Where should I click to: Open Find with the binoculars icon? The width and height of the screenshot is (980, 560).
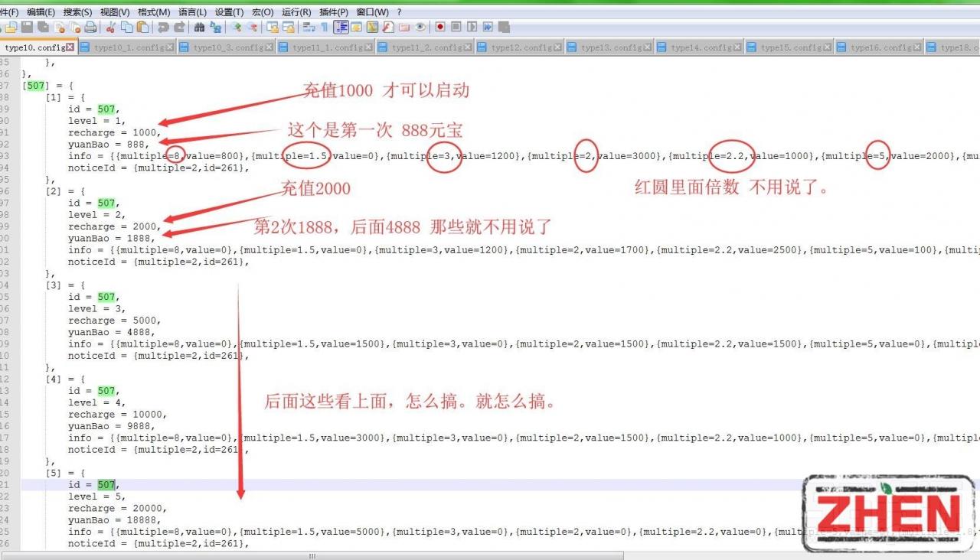click(x=199, y=27)
